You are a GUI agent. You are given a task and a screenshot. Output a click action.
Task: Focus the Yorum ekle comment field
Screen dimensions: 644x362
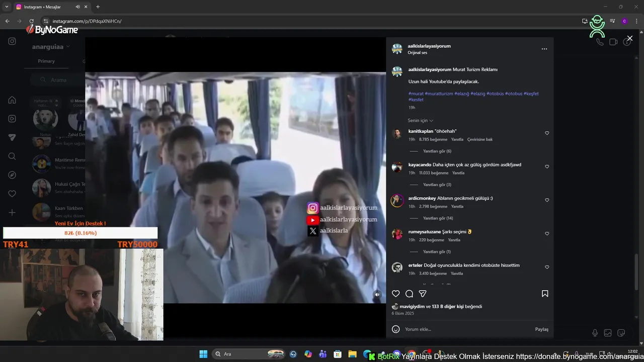[x=468, y=329]
